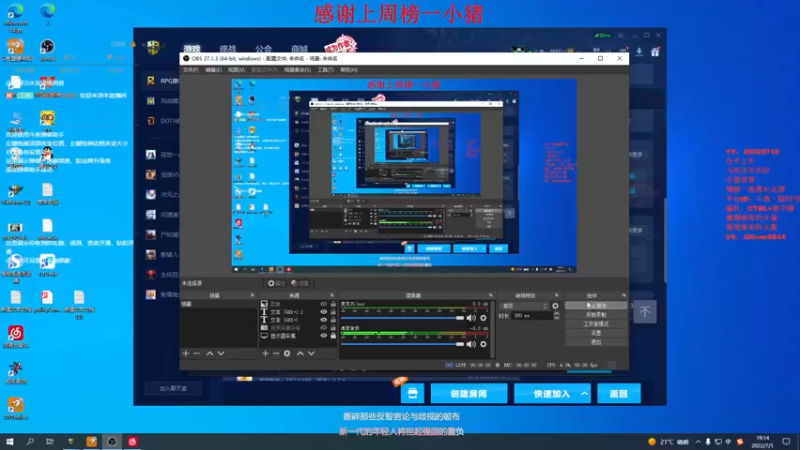Hide the 文本 (GDI+) source
Viewport: 800px width, 450px height.
[323, 320]
